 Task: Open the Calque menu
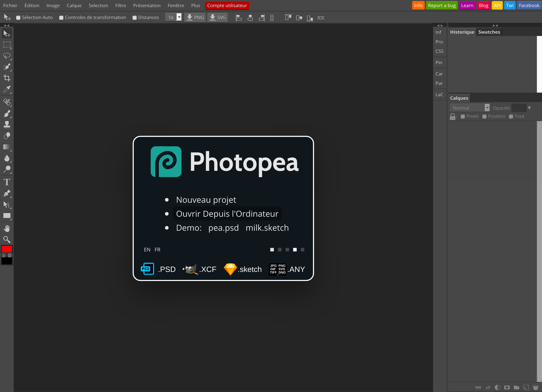click(x=74, y=5)
